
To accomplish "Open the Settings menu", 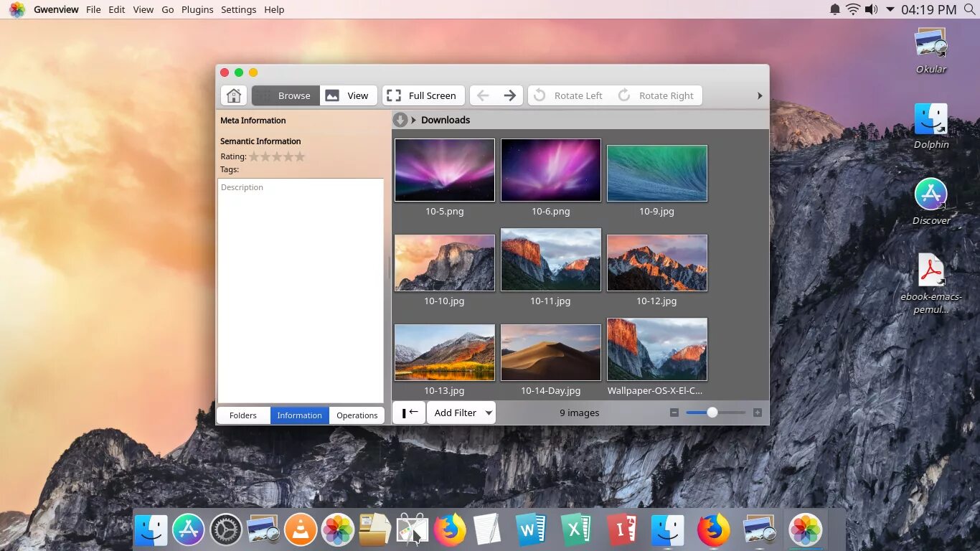I will click(x=239, y=9).
